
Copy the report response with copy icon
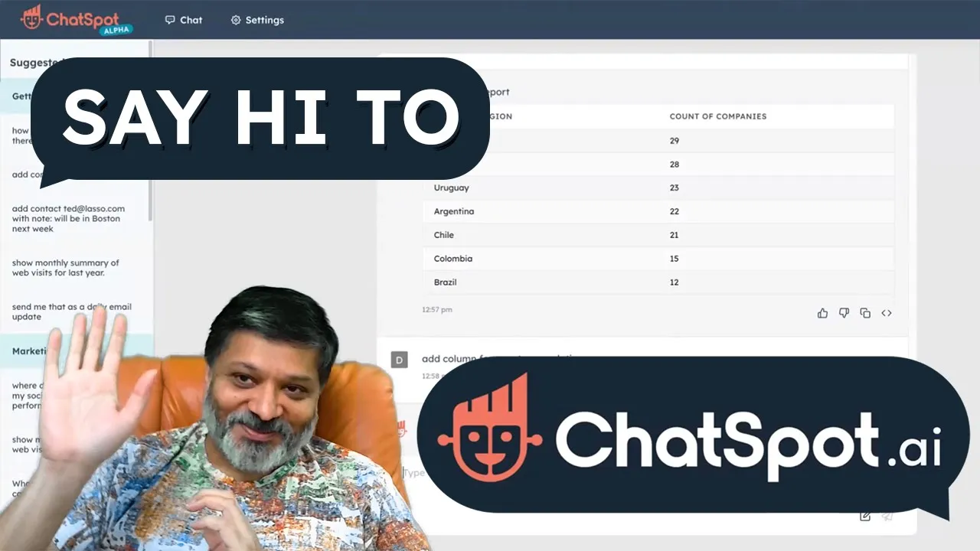click(865, 313)
